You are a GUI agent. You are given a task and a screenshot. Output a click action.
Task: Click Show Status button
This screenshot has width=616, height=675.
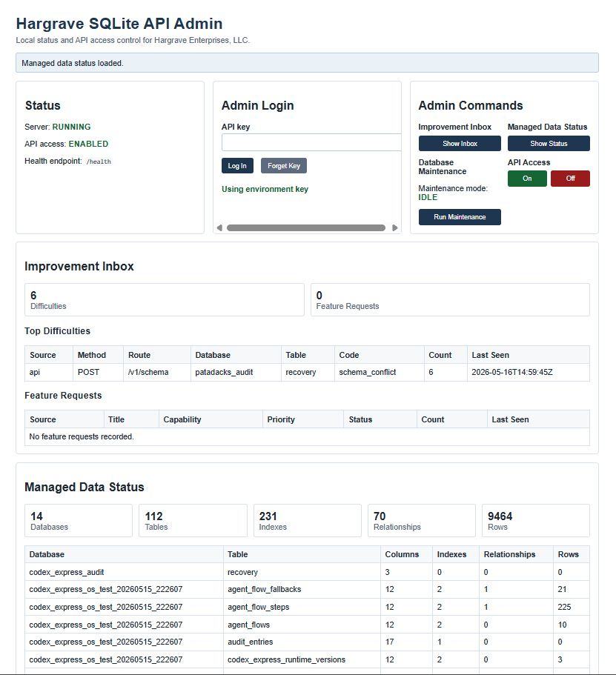point(549,143)
